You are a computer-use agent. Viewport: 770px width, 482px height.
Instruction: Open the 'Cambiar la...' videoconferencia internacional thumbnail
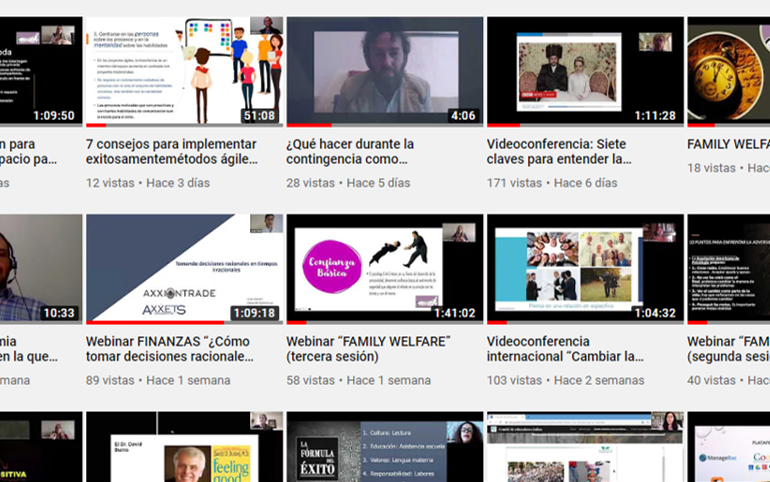[585, 269]
